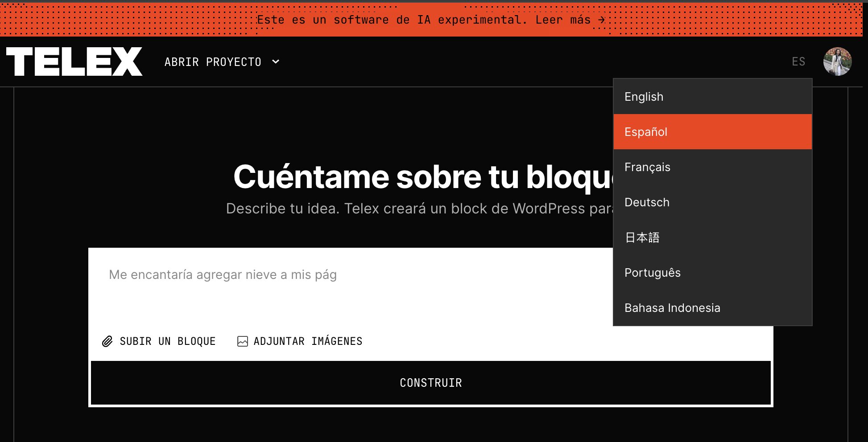Screen dimensions: 868x442
Task: Click the TELEX logo
Action: [73, 61]
